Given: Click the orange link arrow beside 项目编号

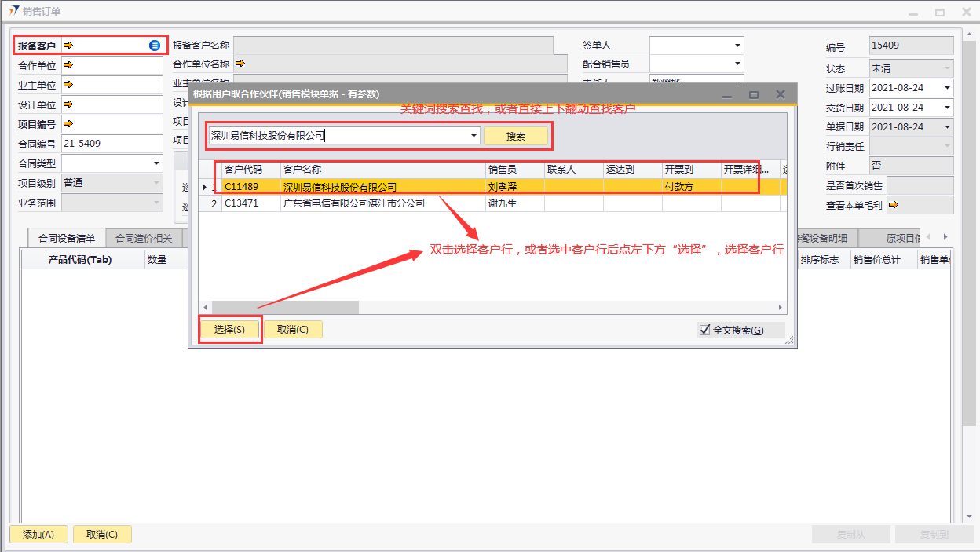Looking at the screenshot, I should (68, 124).
